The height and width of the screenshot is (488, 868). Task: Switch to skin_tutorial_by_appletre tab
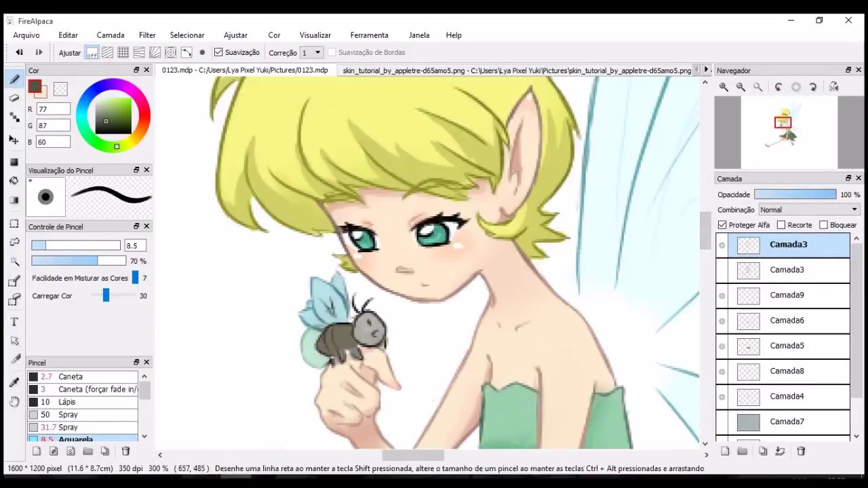[x=517, y=70]
